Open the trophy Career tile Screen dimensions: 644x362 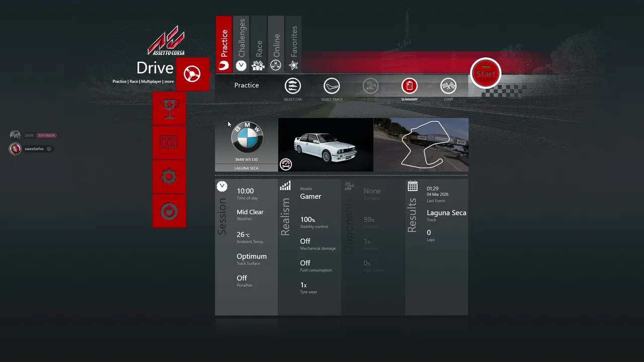(x=170, y=108)
